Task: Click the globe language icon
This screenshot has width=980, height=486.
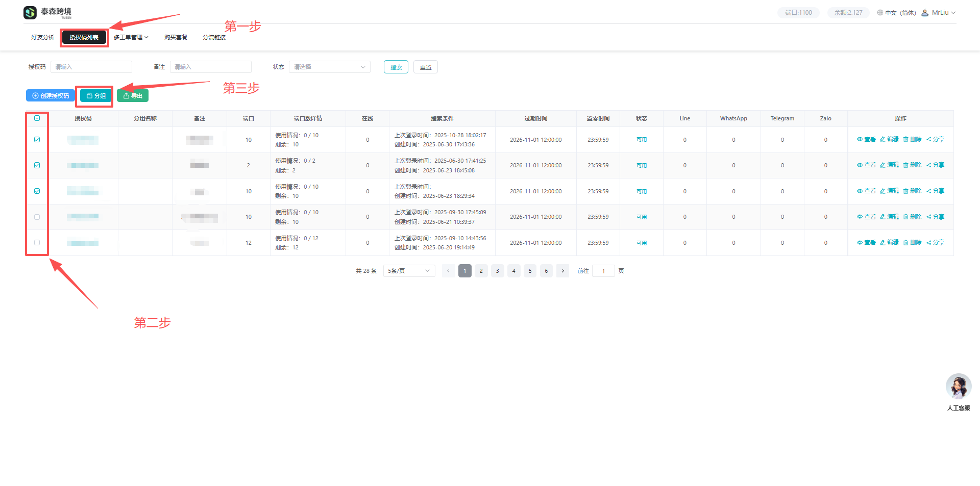Action: (x=880, y=13)
